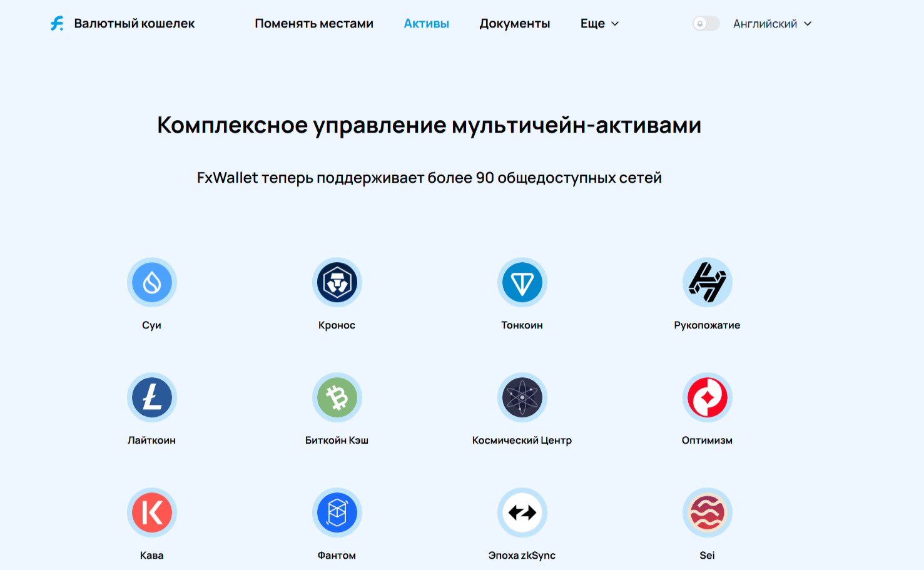Select the Кронос coin icon
The width and height of the screenshot is (924, 570).
click(337, 282)
